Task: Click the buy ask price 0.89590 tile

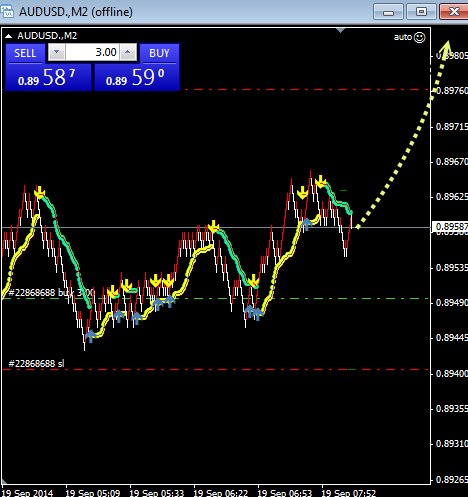Action: coord(137,77)
